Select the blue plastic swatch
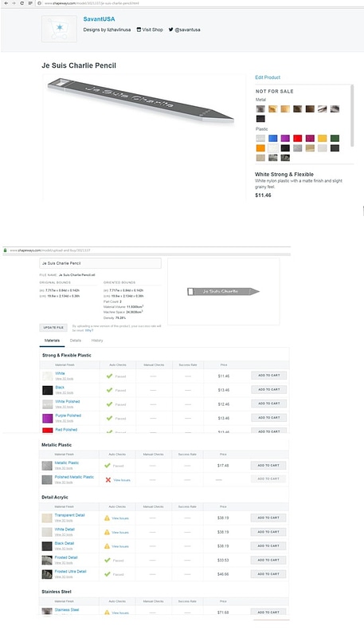This screenshot has width=364, height=638. [x=273, y=138]
